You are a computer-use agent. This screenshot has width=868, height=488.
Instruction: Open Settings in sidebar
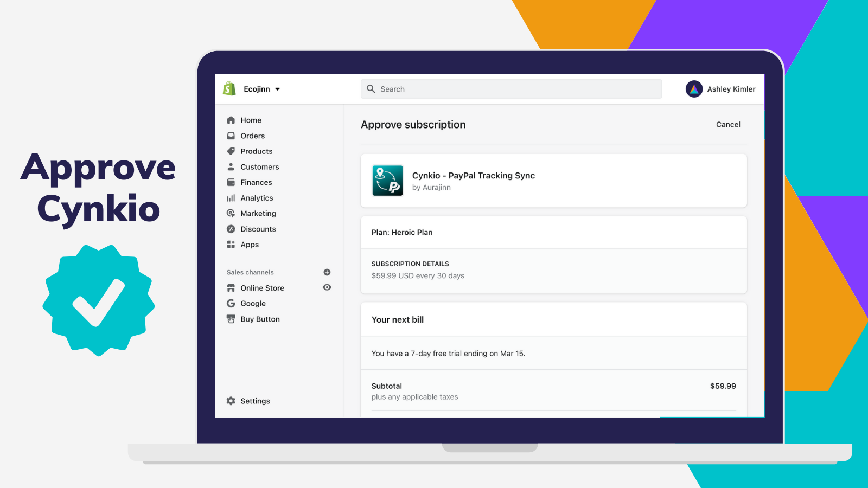coord(256,401)
